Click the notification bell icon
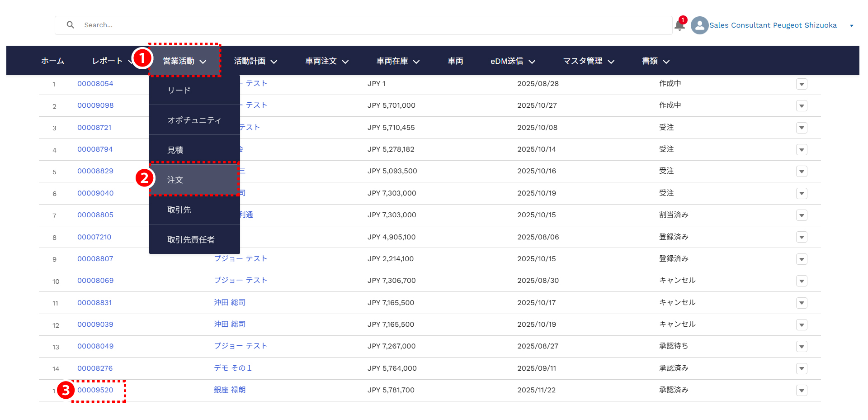This screenshot has width=868, height=420. click(x=679, y=25)
